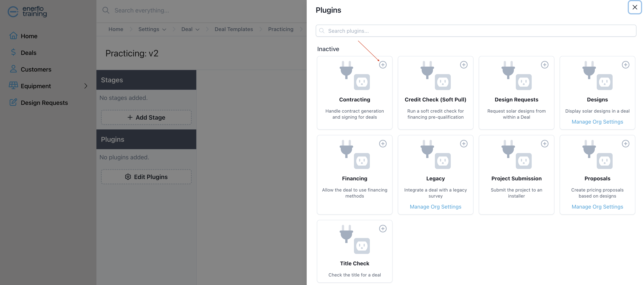Click the Deal Templates breadcrumb
Viewport: 644px width, 285px height.
pos(234,29)
